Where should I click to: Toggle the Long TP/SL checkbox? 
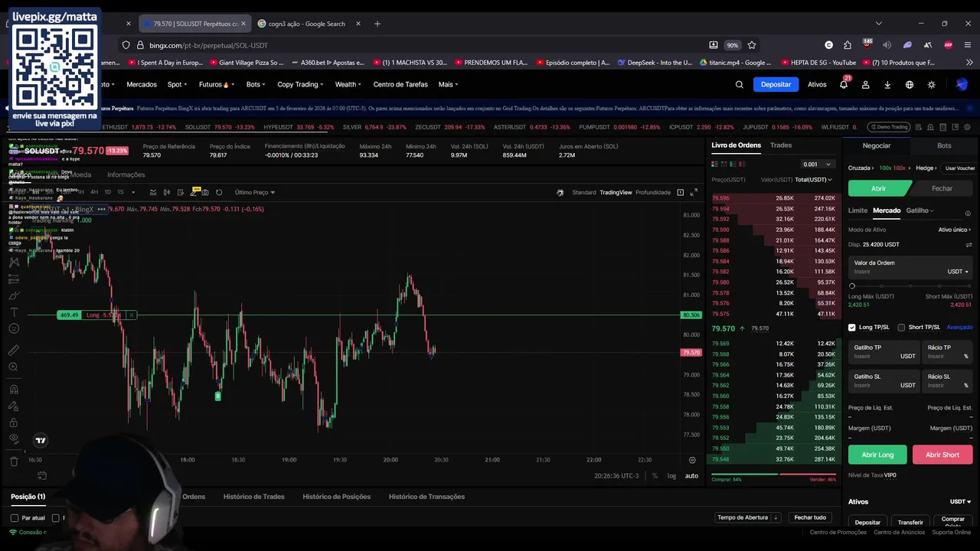click(851, 328)
